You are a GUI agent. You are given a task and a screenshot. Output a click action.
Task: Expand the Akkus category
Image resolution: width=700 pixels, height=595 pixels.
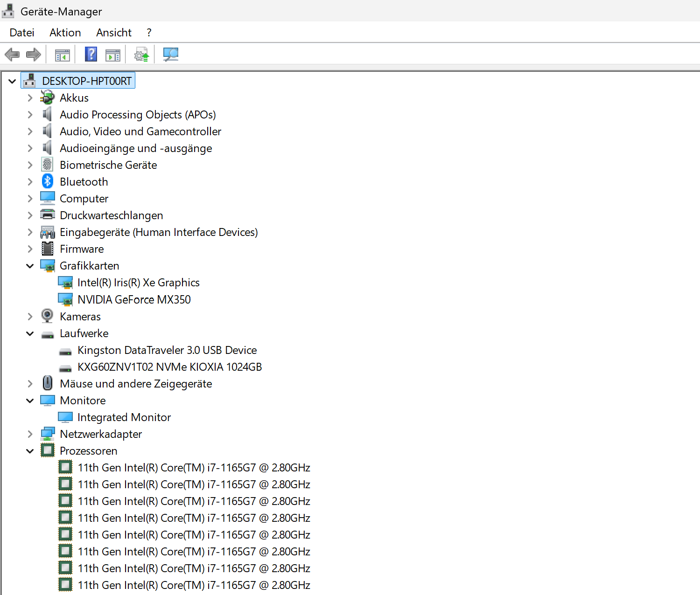30,98
